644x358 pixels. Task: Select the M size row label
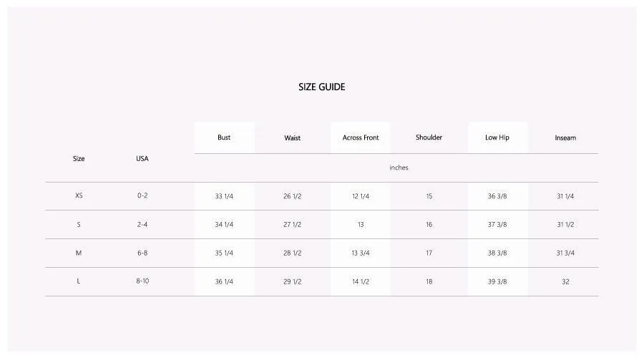[79, 253]
